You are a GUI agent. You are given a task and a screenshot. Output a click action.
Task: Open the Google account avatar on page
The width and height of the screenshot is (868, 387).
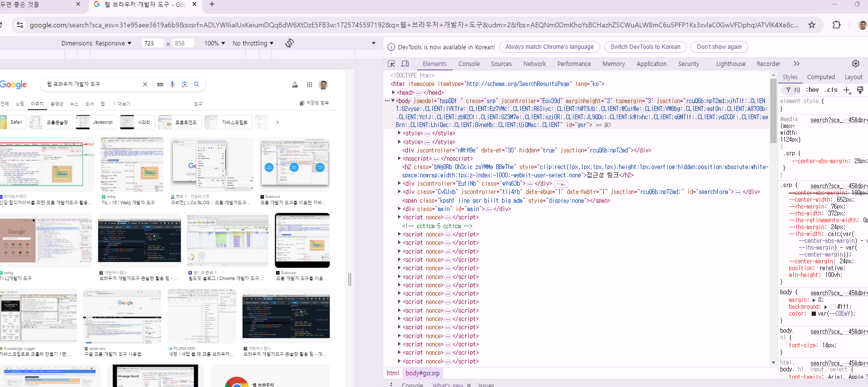pyautogui.click(x=323, y=85)
